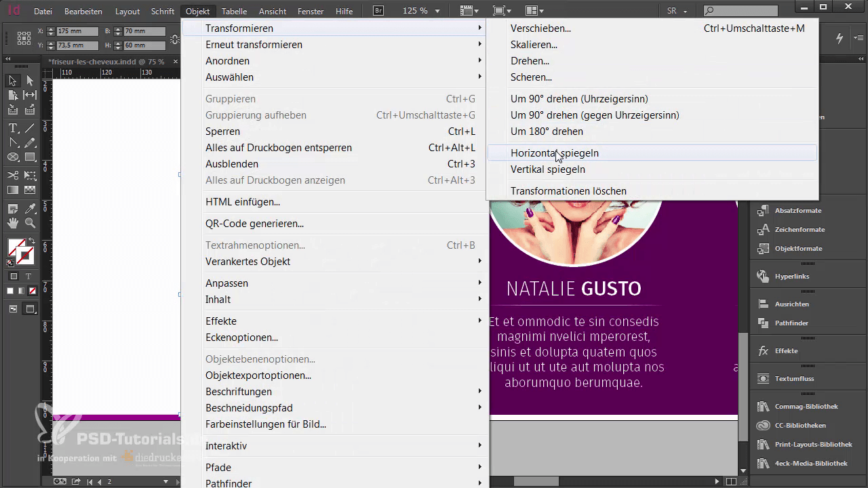Choose the Zoom magnifier tool
This screenshot has width=868, height=488.
click(30, 222)
